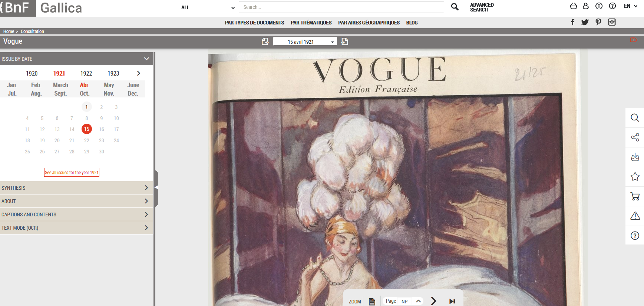Viewport: 644px width, 306px height.
Task: Open the basket icon in top bar
Action: tap(574, 6)
